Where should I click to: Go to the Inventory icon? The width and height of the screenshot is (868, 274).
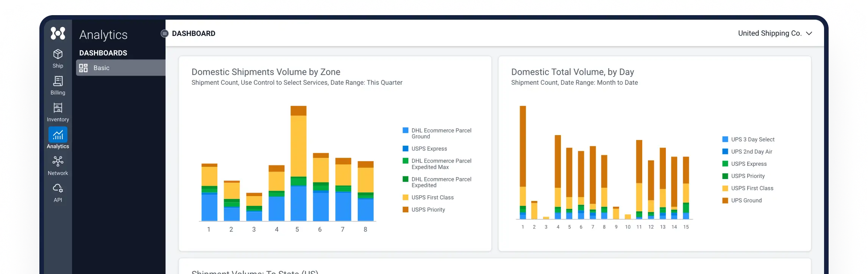pyautogui.click(x=58, y=108)
